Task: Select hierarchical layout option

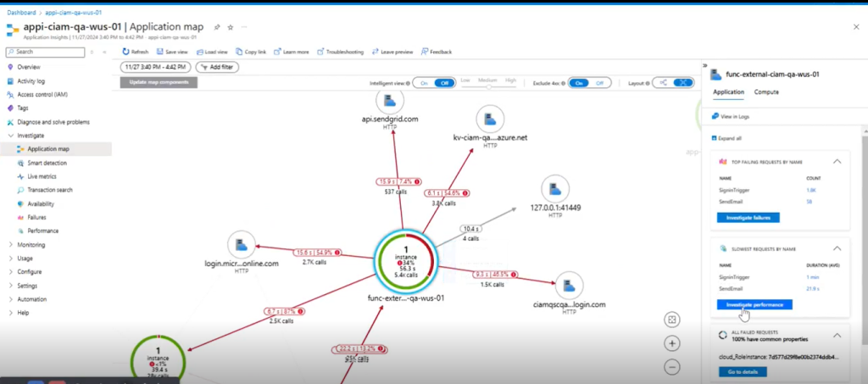Action: point(663,83)
